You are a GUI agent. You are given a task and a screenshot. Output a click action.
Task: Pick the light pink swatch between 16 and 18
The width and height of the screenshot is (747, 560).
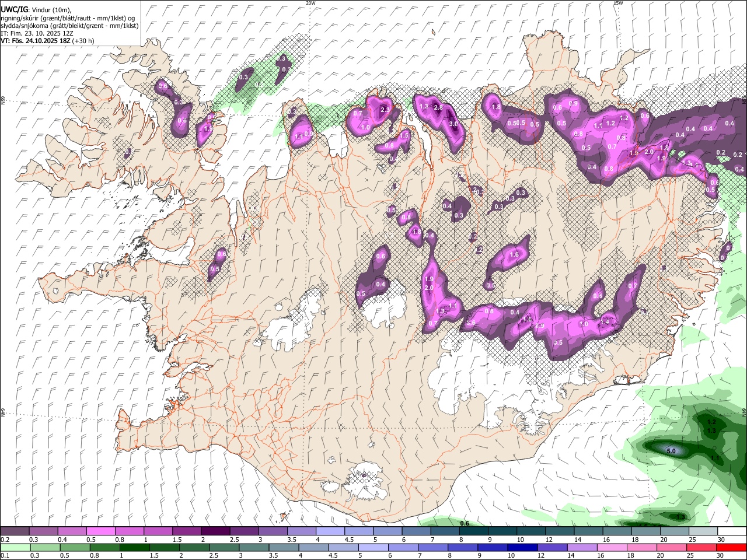[612, 547]
